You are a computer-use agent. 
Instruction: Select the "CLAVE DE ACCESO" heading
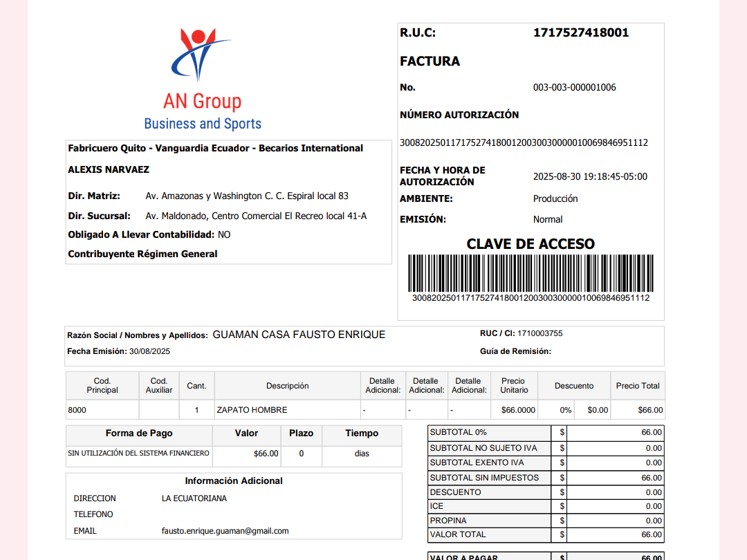[x=531, y=244]
